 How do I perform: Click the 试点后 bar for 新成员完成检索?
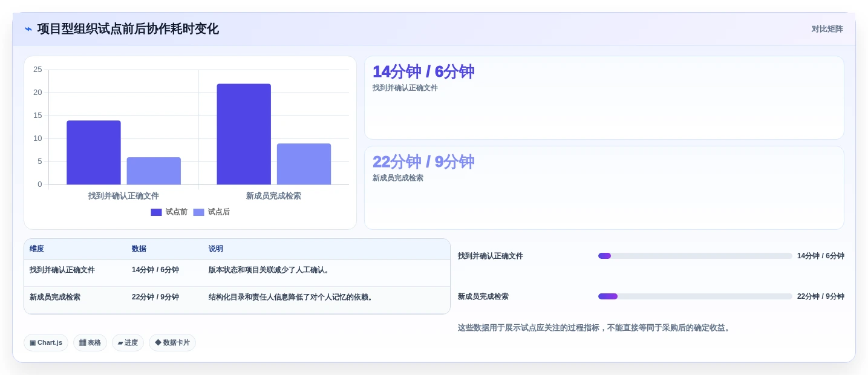(304, 164)
